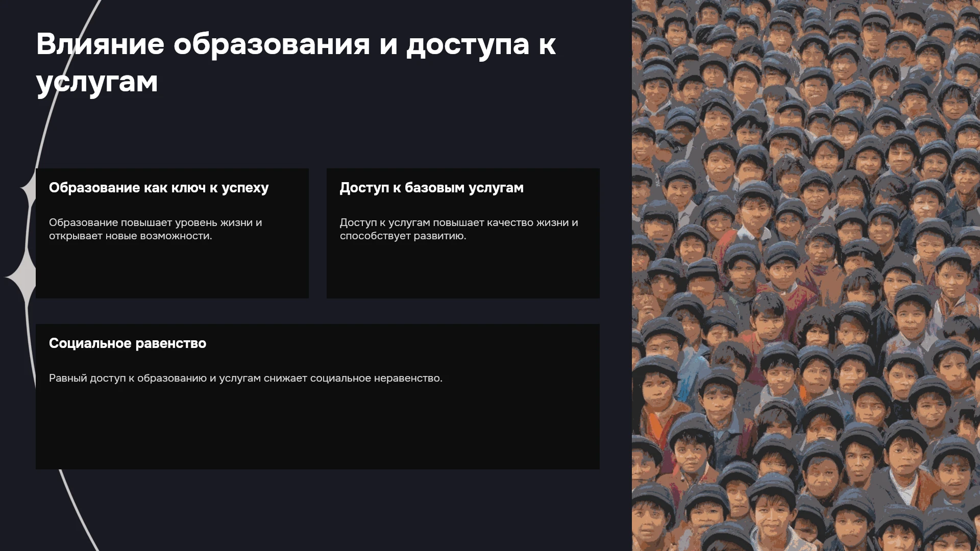Click the slide title 'Влияние образования и доступа к услугам'
Screen dimensions: 980x551
(x=296, y=63)
